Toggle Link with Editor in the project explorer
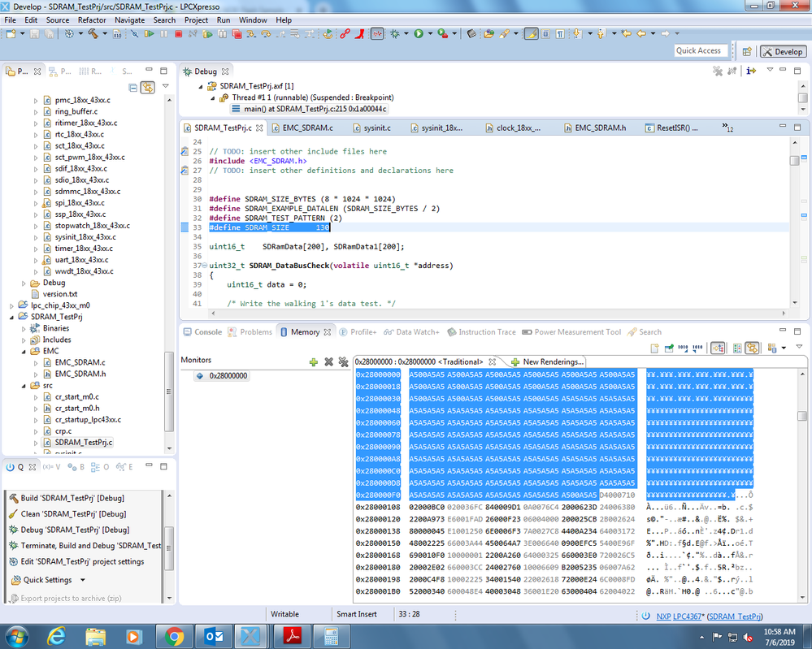 point(147,87)
